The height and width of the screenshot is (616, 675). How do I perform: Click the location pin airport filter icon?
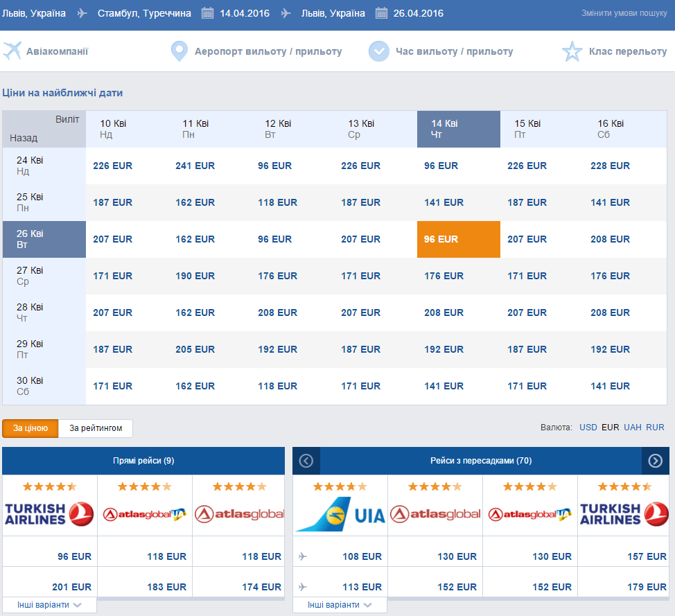pyautogui.click(x=179, y=51)
